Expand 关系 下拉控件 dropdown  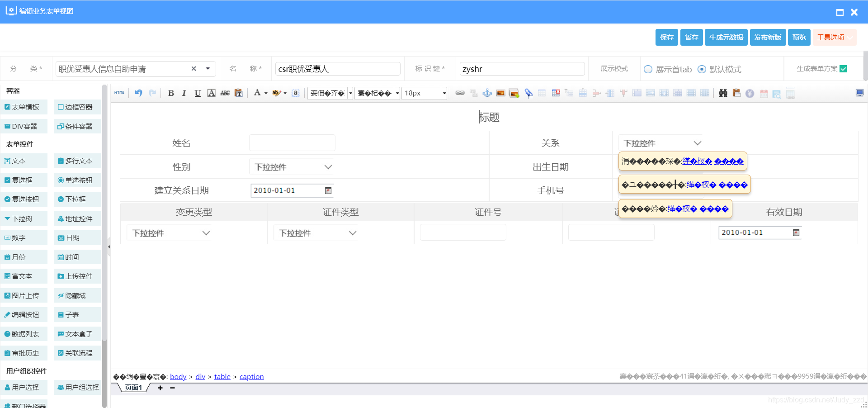698,143
